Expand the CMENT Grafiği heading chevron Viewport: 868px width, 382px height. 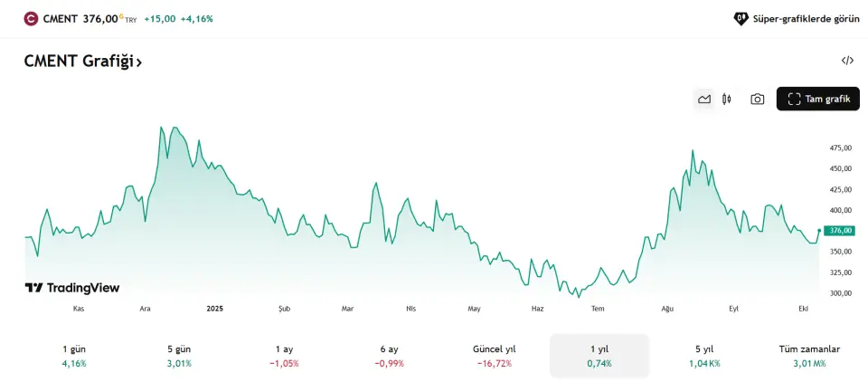(x=139, y=62)
